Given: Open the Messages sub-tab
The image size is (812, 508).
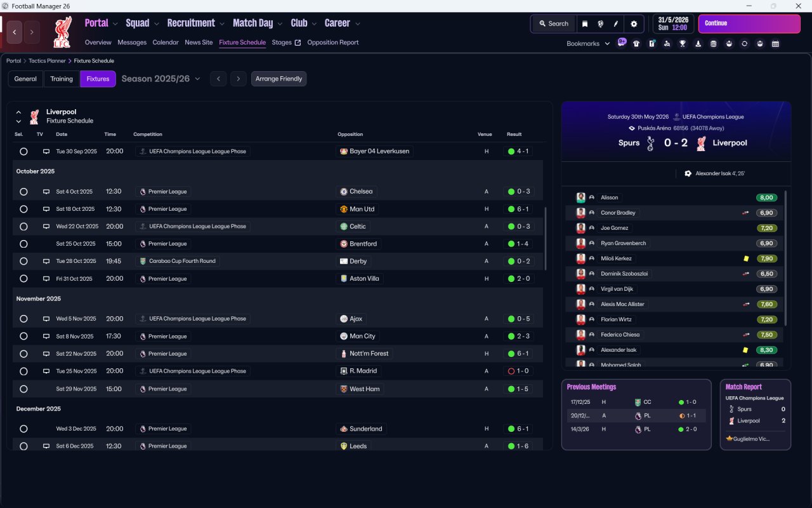Looking at the screenshot, I should pyautogui.click(x=132, y=43).
